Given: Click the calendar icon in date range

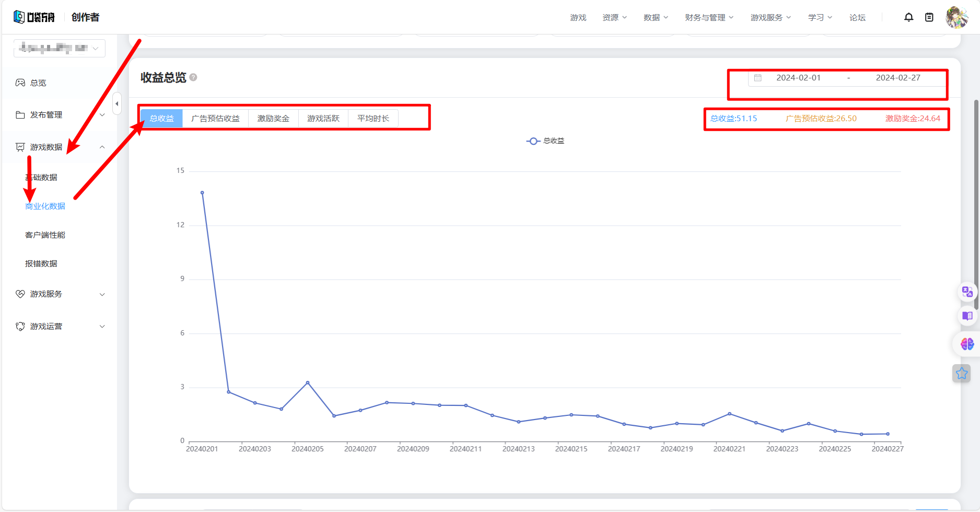Looking at the screenshot, I should pyautogui.click(x=758, y=78).
